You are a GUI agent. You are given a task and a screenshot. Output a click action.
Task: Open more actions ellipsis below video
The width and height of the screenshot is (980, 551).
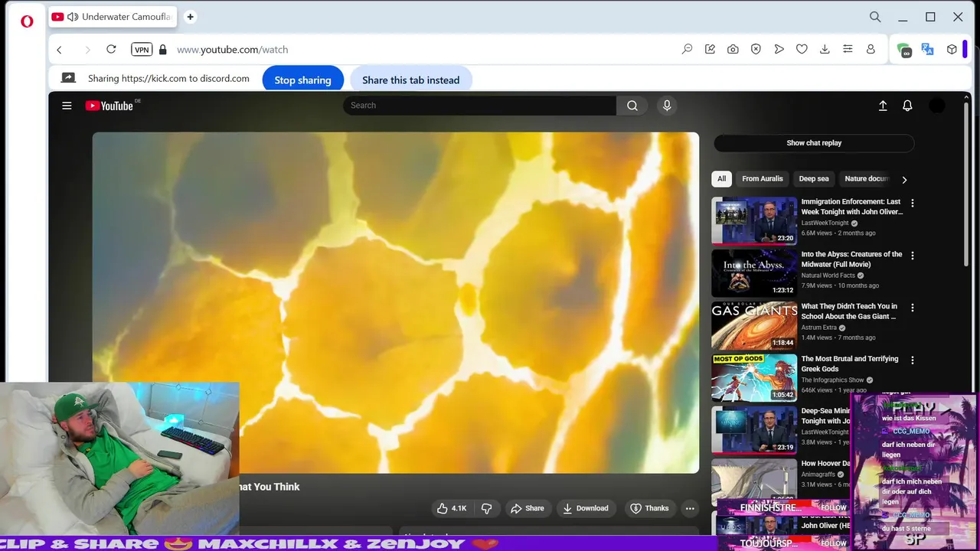[x=690, y=508]
